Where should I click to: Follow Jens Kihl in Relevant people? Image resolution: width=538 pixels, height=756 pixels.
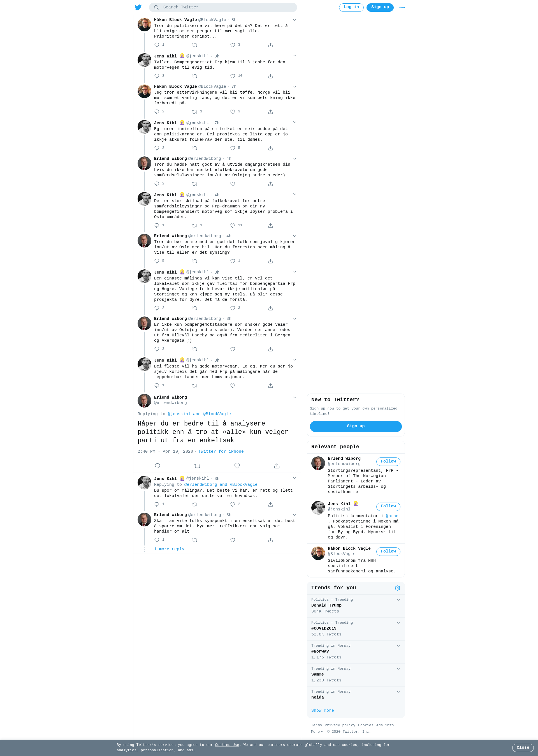pyautogui.click(x=388, y=507)
